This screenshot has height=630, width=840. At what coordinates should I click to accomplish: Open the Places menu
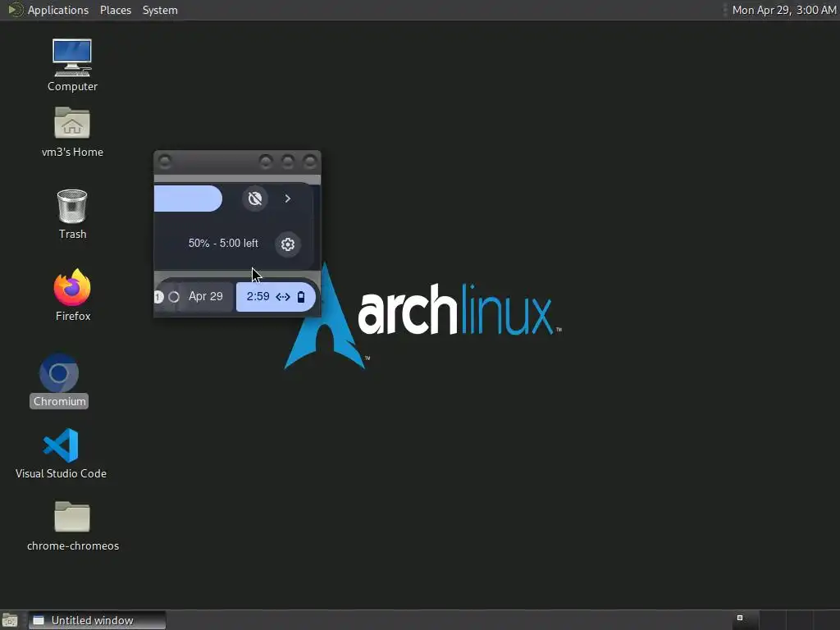click(x=116, y=10)
